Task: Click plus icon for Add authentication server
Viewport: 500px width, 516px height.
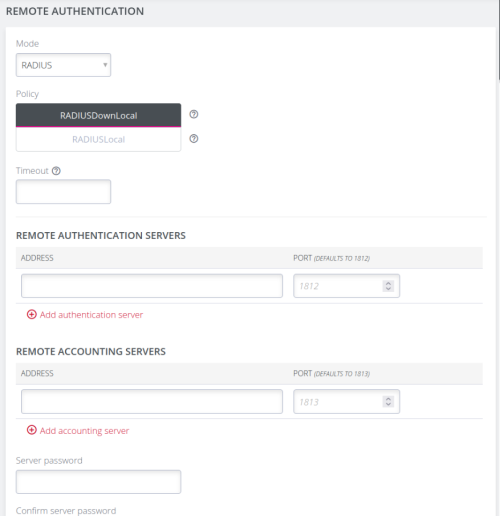Action: (32, 314)
